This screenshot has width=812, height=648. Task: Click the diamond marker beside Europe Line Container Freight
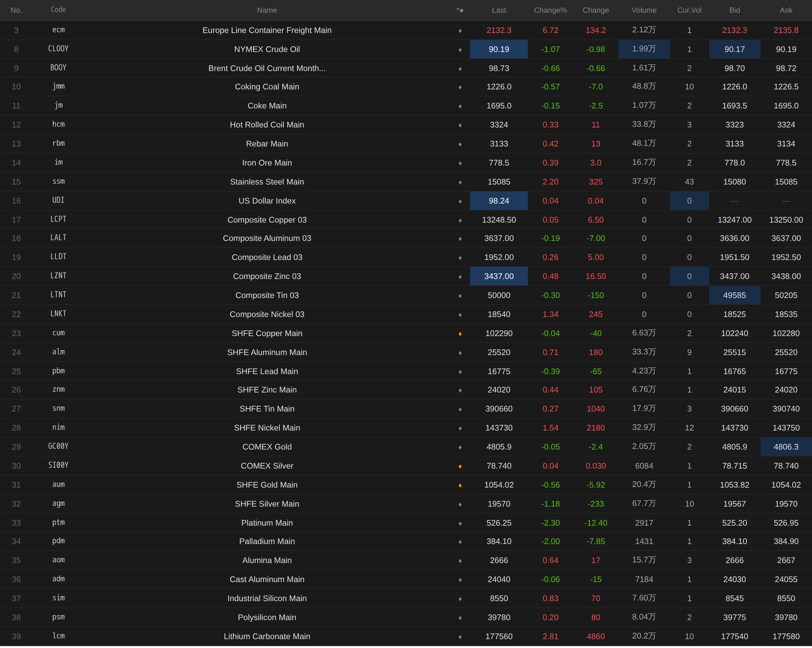click(x=460, y=31)
